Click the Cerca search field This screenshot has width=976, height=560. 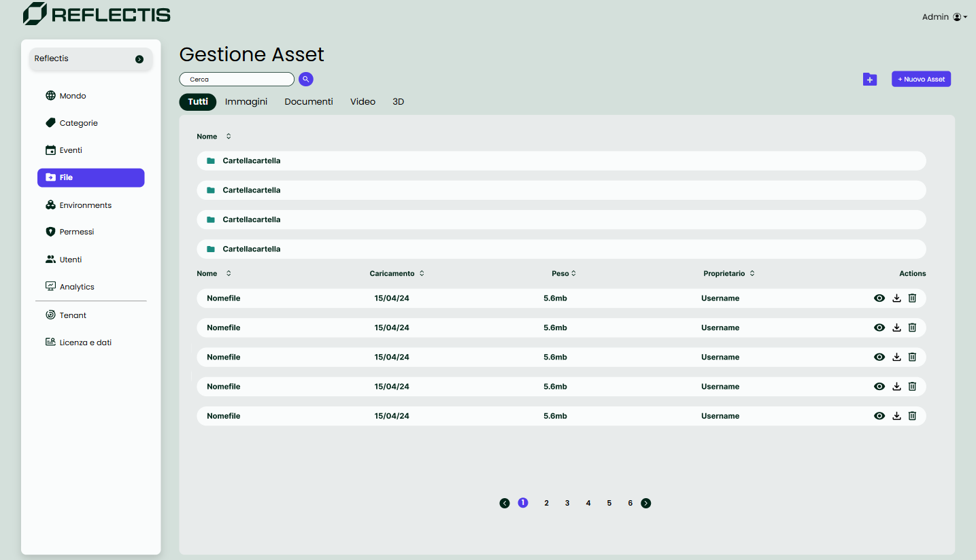tap(237, 80)
